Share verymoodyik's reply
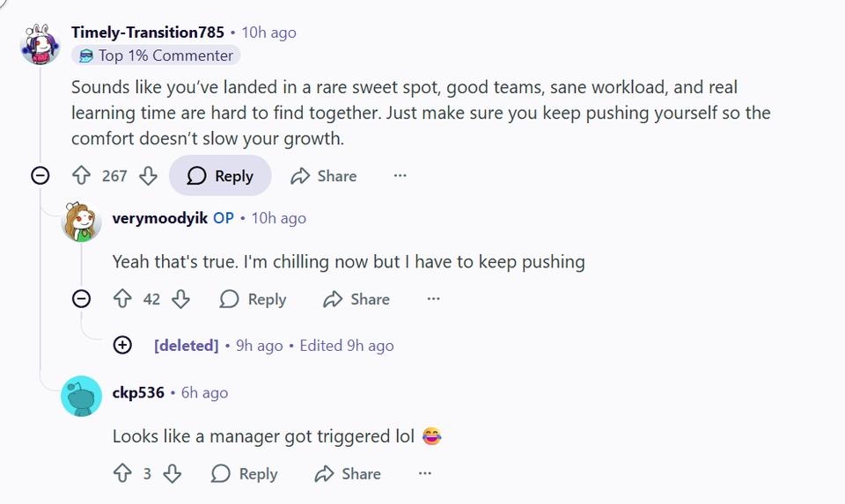Screen dimensions: 845x504 pyautogui.click(x=356, y=299)
